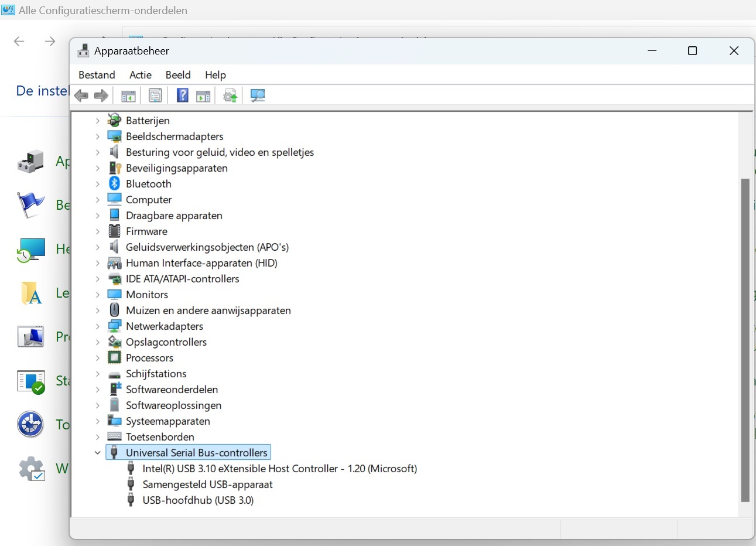Screen dimensions: 756x546
Task: Click the Forward arrow in Apparaatbeheer toolbar
Action: click(101, 95)
